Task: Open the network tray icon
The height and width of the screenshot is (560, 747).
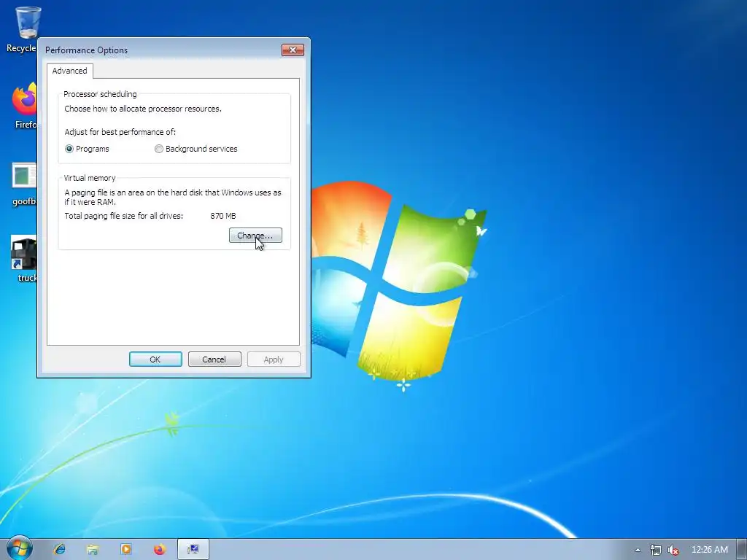Action: pyautogui.click(x=656, y=550)
